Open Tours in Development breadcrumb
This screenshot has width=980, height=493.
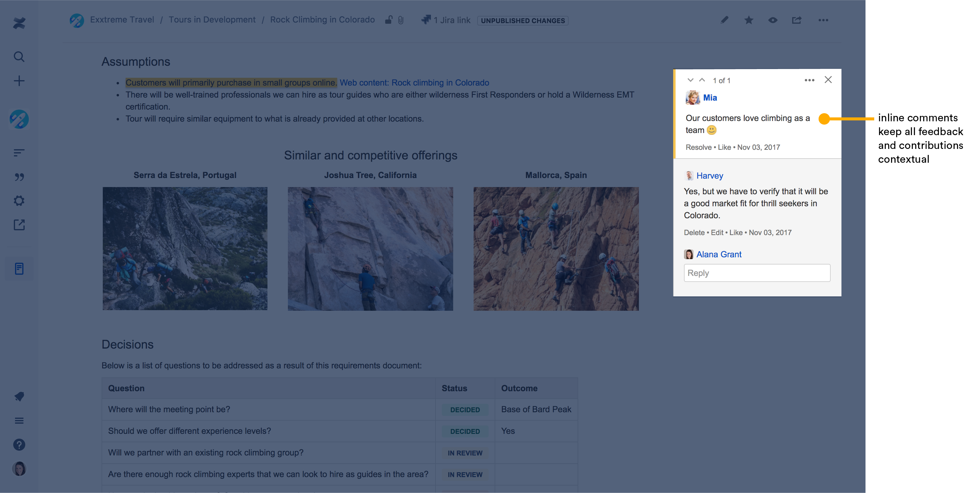(x=212, y=20)
